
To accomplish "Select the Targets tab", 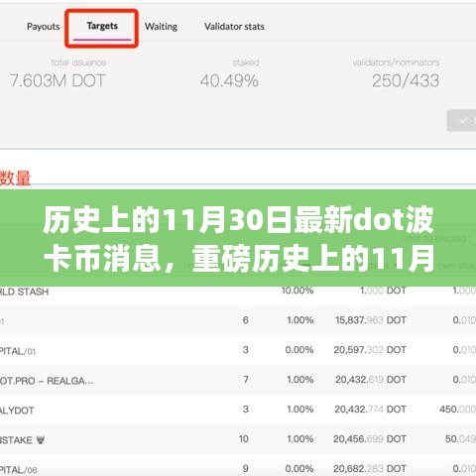I will click(102, 26).
